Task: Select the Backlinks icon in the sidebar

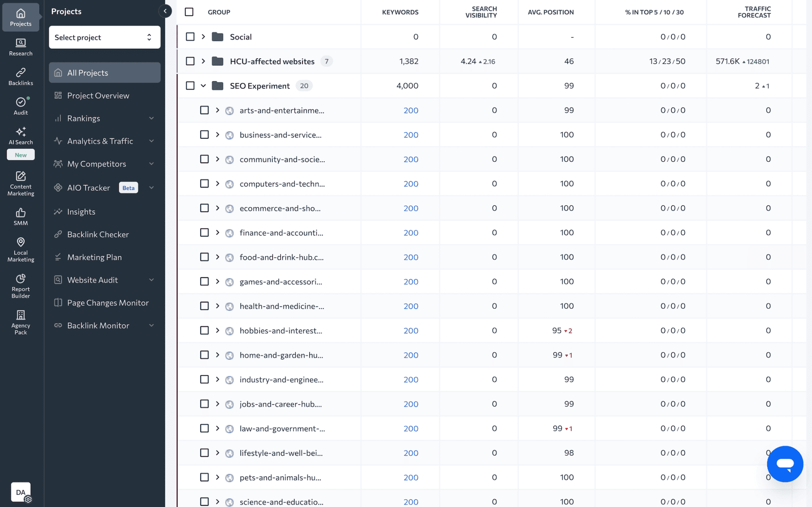Action: pos(20,77)
